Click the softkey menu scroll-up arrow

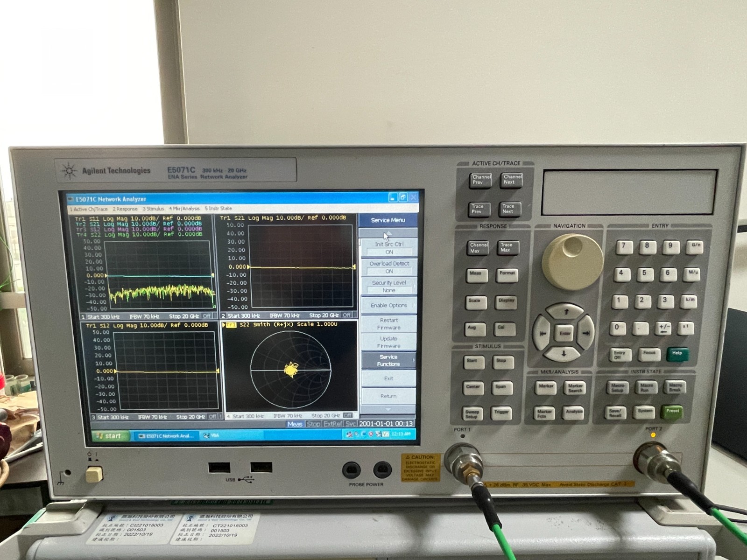coord(388,233)
